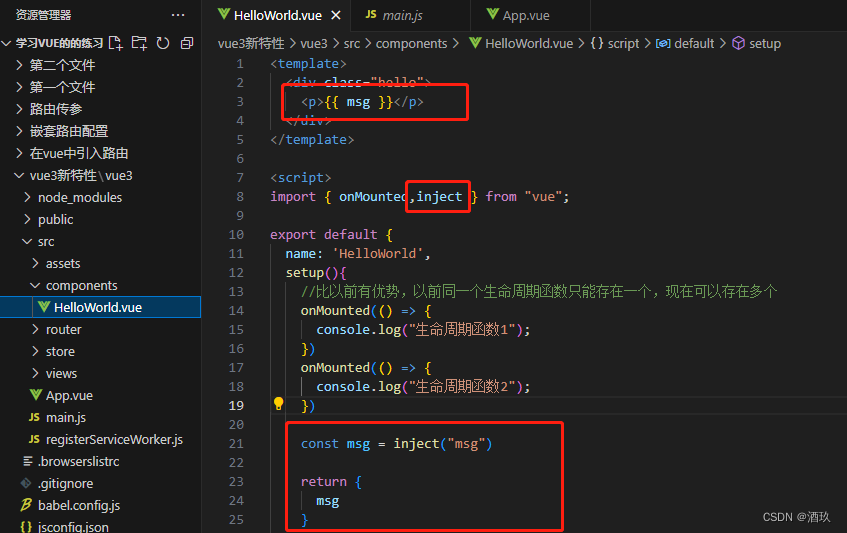Switch to the App.vue editor tab
The width and height of the screenshot is (847, 533).
pos(530,15)
